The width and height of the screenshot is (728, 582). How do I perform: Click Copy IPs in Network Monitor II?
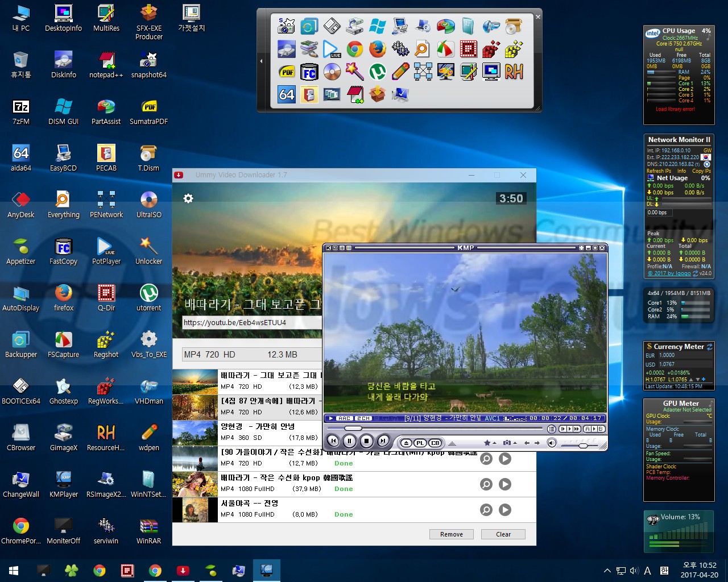[x=701, y=171]
